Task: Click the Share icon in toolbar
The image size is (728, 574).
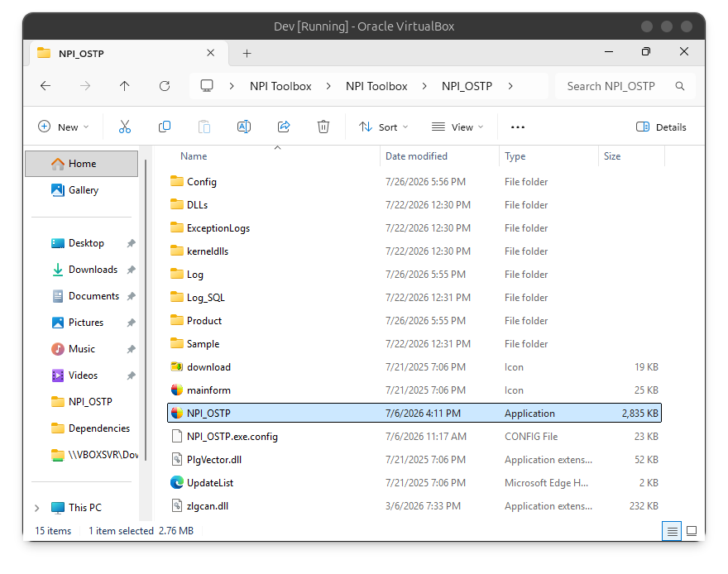Action: pos(284,127)
